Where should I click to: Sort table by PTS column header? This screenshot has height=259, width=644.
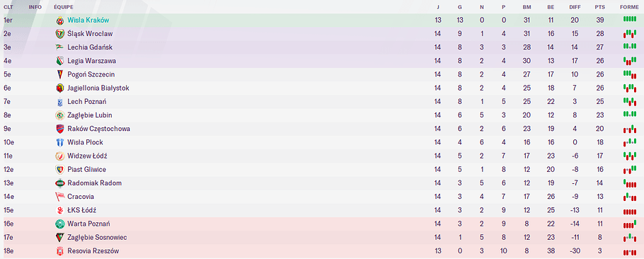pos(599,7)
